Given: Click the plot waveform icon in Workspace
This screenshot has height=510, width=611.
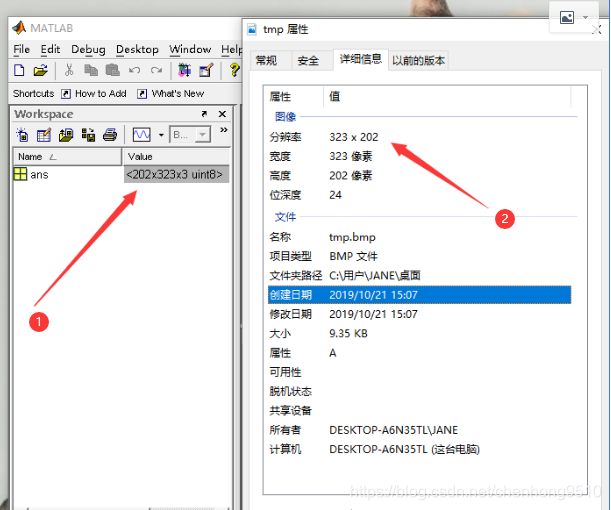Looking at the screenshot, I should (141, 135).
